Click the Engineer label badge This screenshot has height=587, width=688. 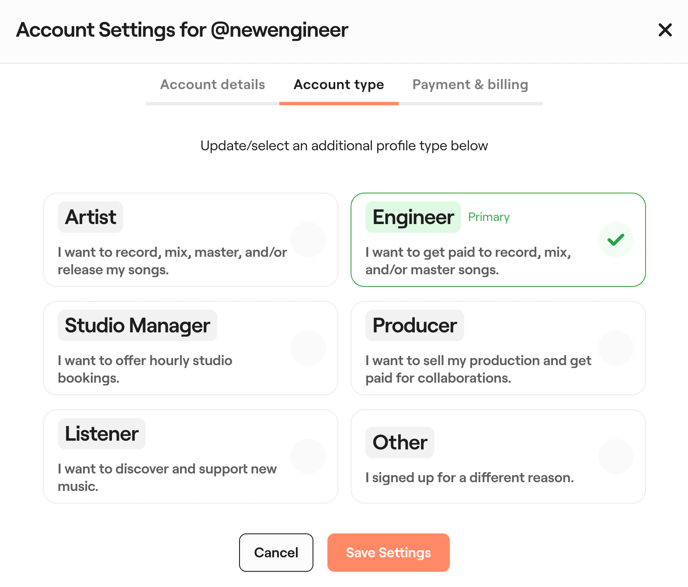click(413, 217)
